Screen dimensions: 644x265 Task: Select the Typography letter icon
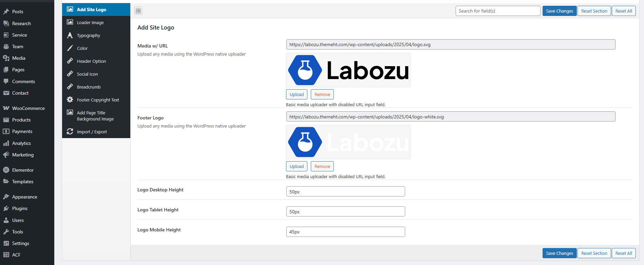pyautogui.click(x=70, y=35)
